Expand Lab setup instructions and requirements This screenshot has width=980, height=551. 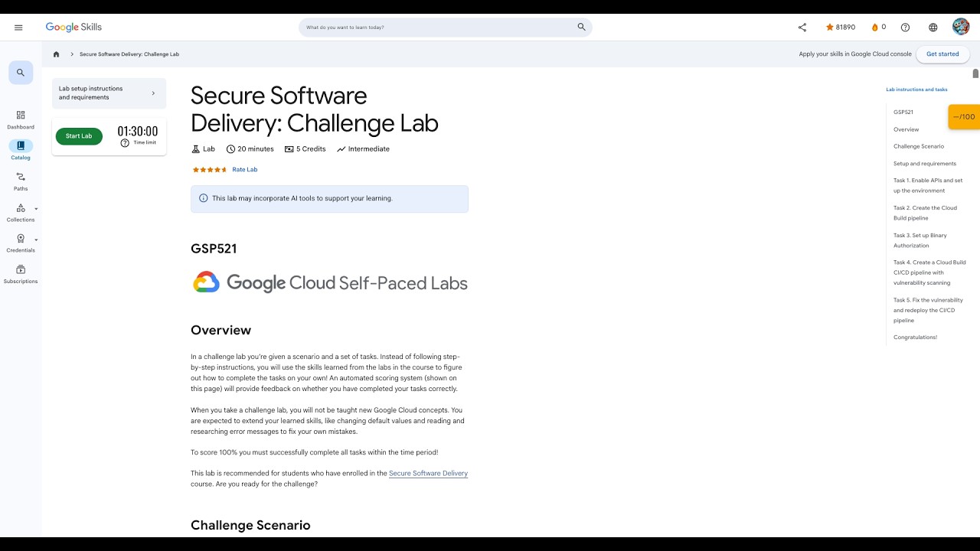[109, 93]
